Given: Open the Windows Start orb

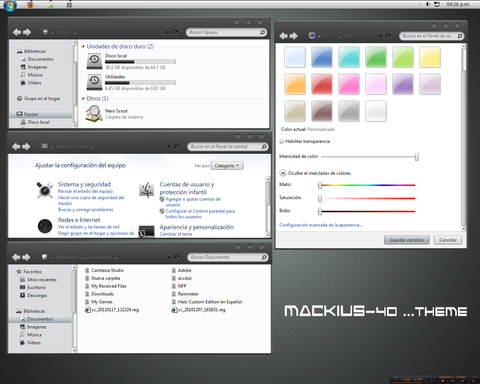Looking at the screenshot, I should tap(10, 5).
